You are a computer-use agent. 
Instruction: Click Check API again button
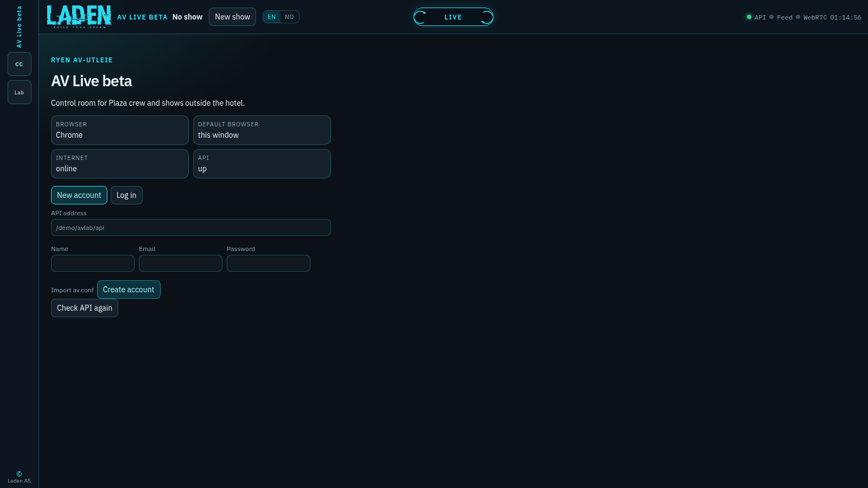coord(85,308)
